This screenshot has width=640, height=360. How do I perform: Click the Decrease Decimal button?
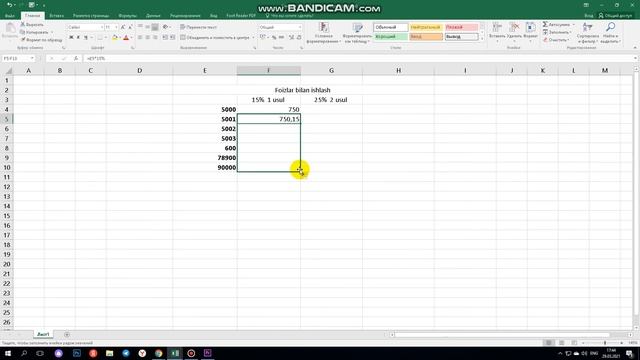pyautogui.click(x=299, y=38)
